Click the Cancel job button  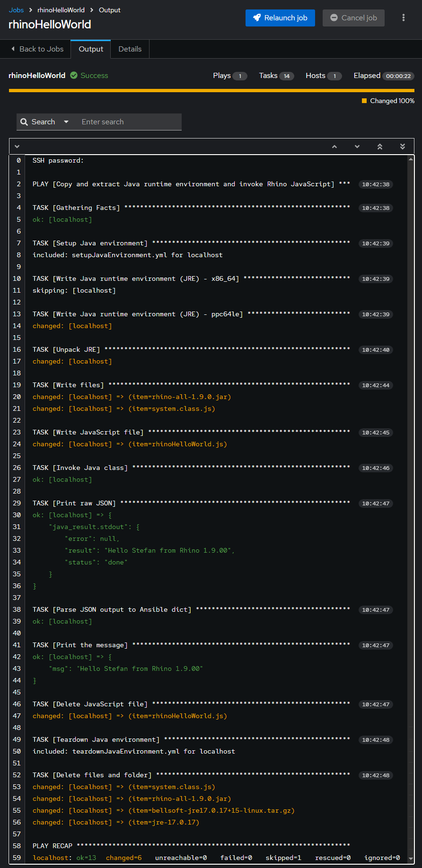click(x=353, y=18)
